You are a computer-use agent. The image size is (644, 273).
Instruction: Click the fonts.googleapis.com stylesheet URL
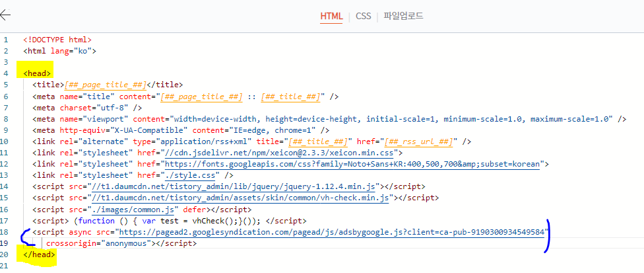352,165
